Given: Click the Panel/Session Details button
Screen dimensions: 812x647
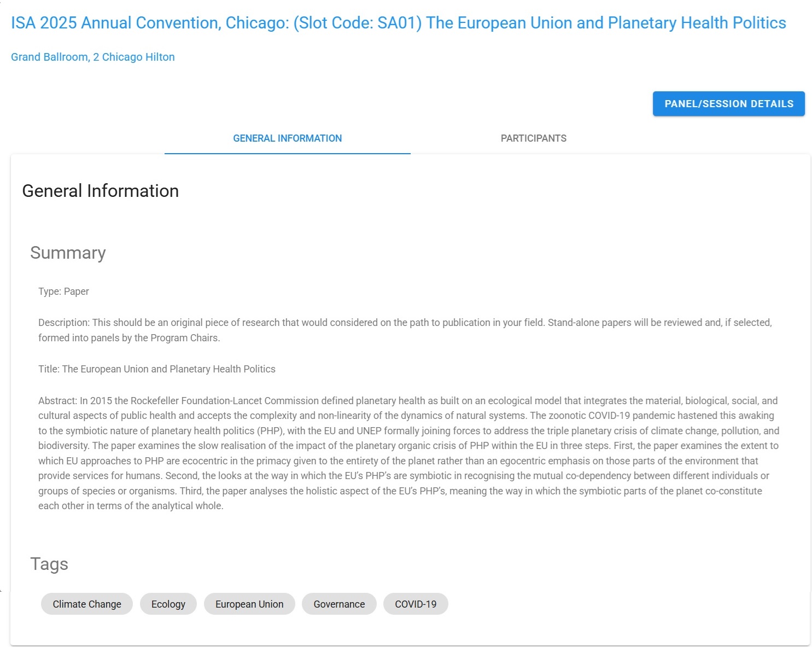Looking at the screenshot, I should (x=729, y=104).
